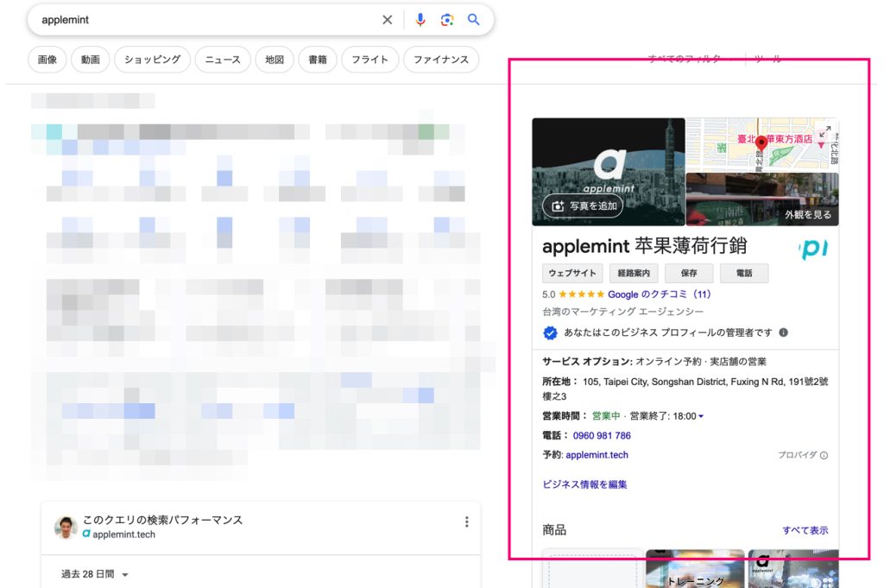Select the 画像 filter tab
884x588 pixels.
click(x=47, y=60)
